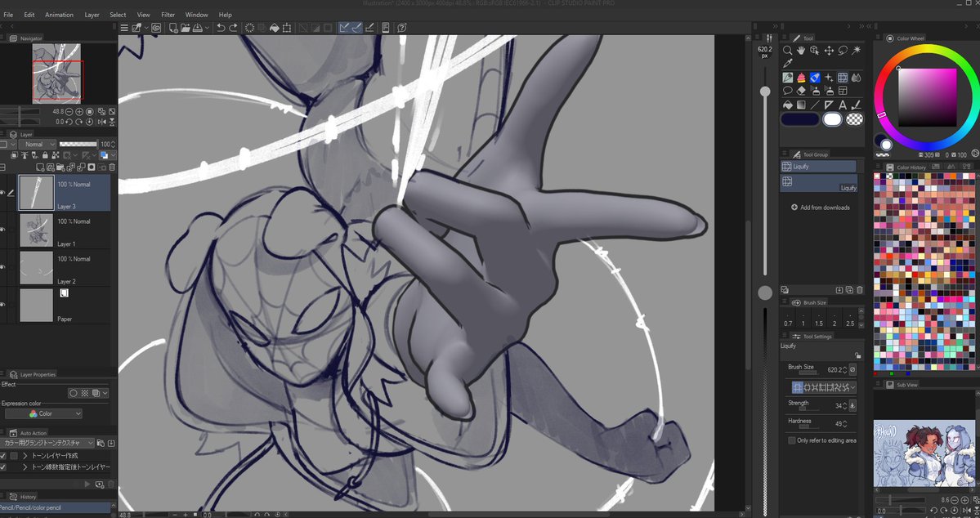
Task: Select the Text tool
Action: click(843, 105)
